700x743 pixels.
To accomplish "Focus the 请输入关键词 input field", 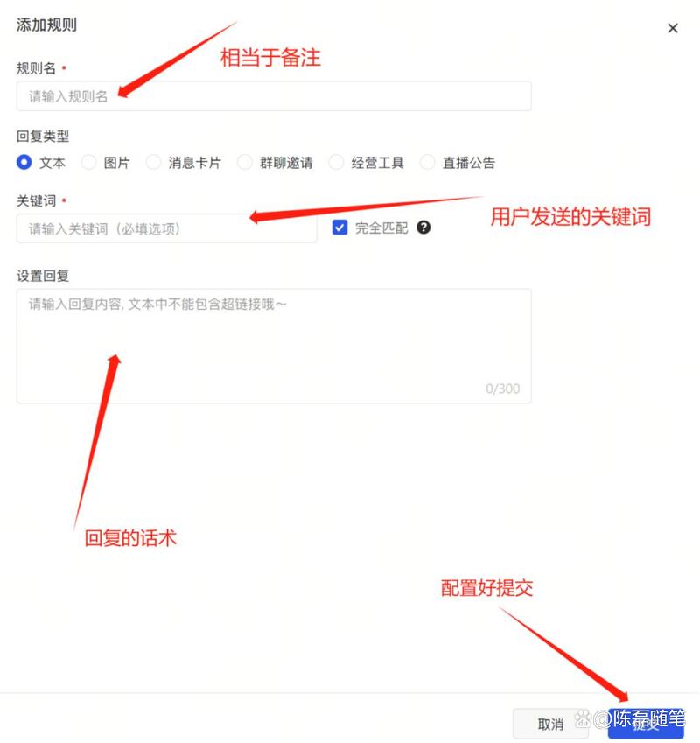I will pos(167,228).
